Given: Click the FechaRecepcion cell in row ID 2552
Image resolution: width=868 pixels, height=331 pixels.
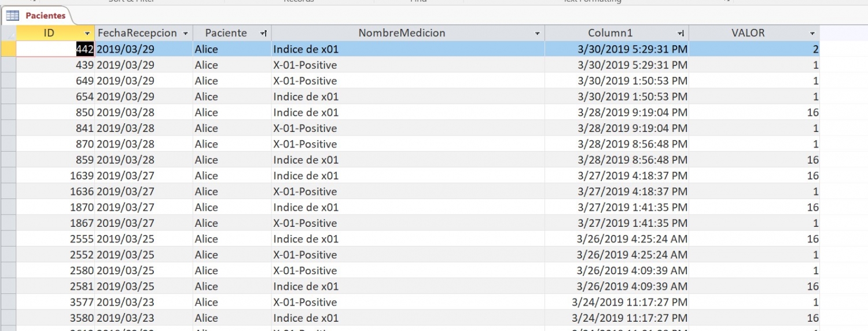Looking at the screenshot, I should (144, 255).
